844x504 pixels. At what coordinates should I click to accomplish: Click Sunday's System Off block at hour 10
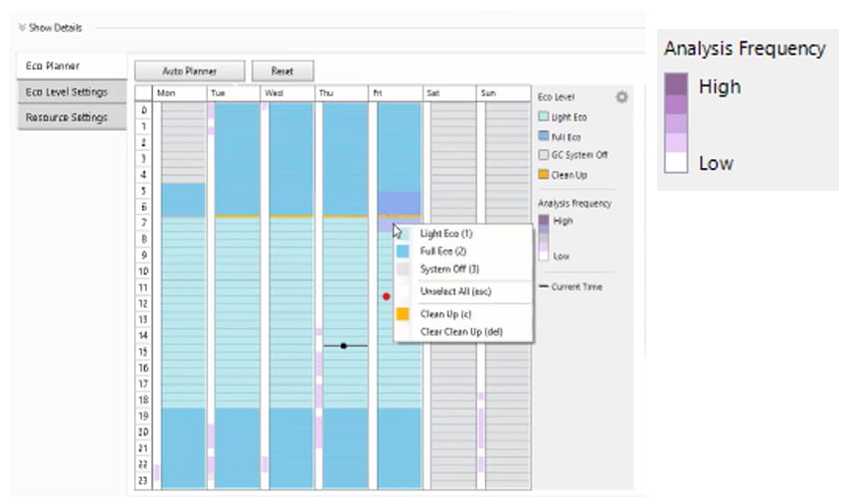[x=508, y=270]
